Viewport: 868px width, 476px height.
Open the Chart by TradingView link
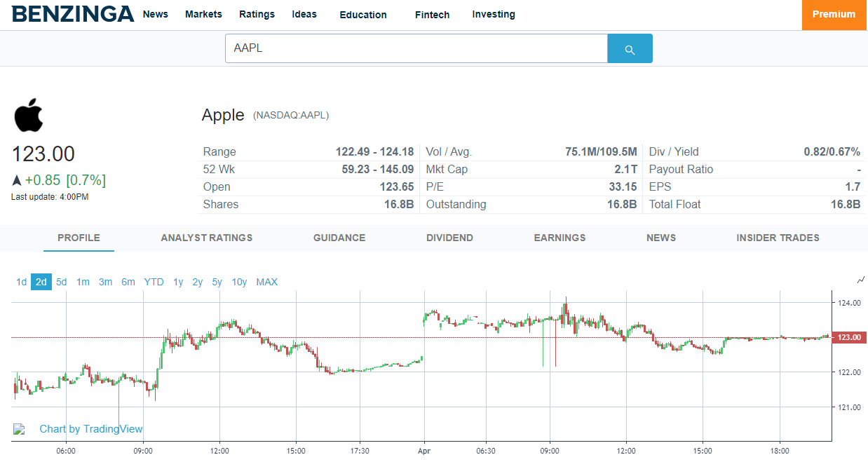(x=91, y=429)
